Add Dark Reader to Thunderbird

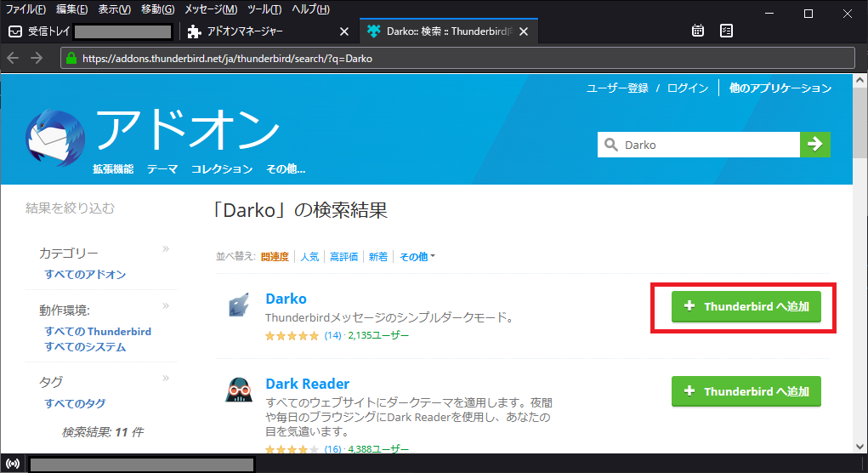[746, 391]
